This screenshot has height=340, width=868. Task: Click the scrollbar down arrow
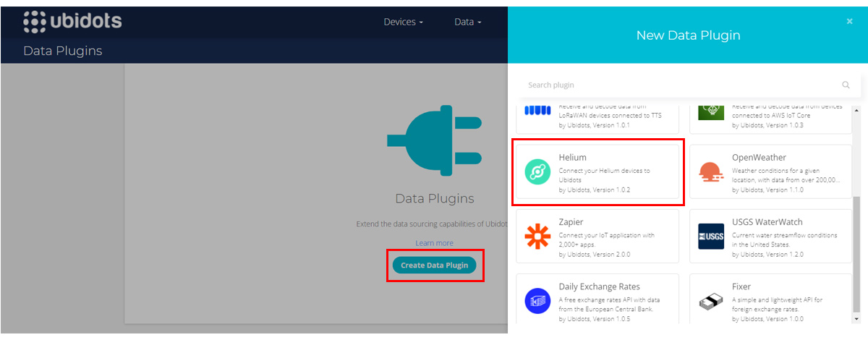857,319
